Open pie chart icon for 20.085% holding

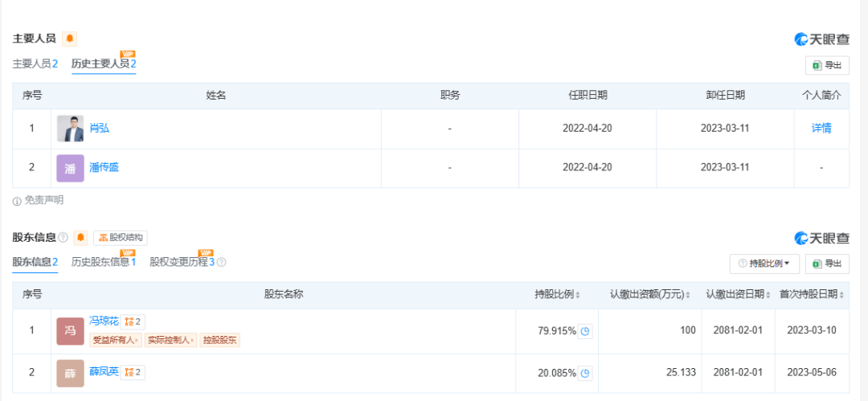click(x=585, y=372)
